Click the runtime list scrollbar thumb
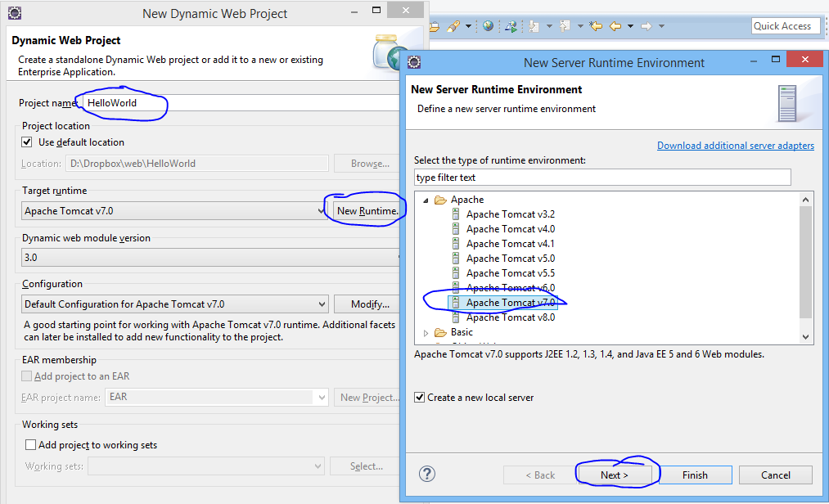Screen dimensions: 829x504 [x=805, y=263]
